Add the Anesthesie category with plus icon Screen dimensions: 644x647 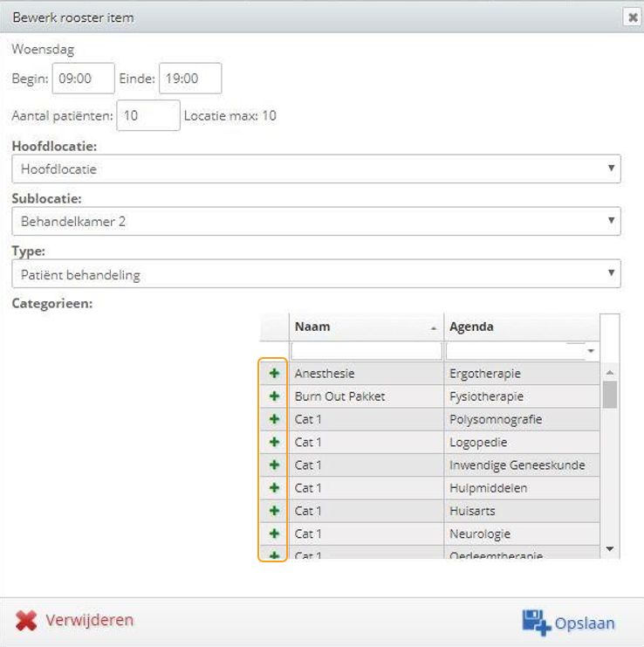274,374
